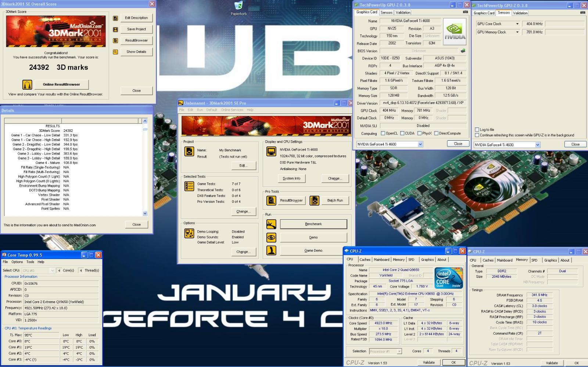Click the Pro Tools ResultBrowser magnifier icon
The height and width of the screenshot is (367, 588).
tap(271, 201)
